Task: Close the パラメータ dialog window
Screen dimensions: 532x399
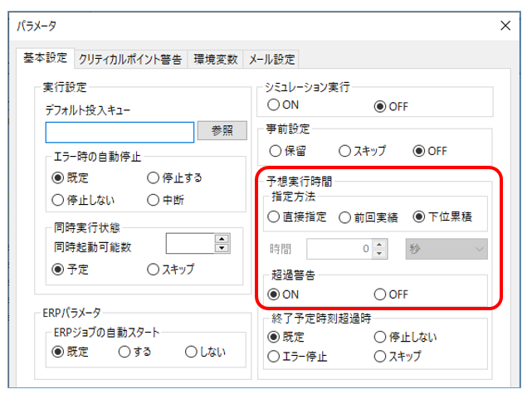Action: 505,26
